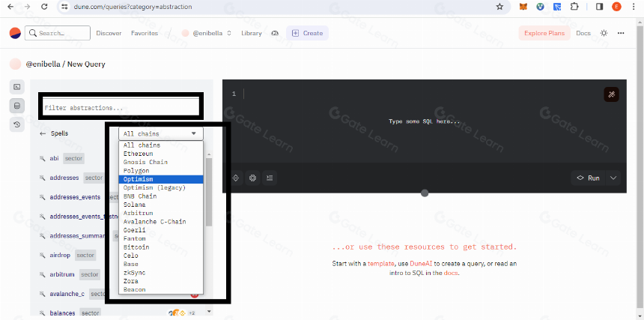Choose BNB Chain from the list
Screen dimensions: 644x320
[x=160, y=196]
